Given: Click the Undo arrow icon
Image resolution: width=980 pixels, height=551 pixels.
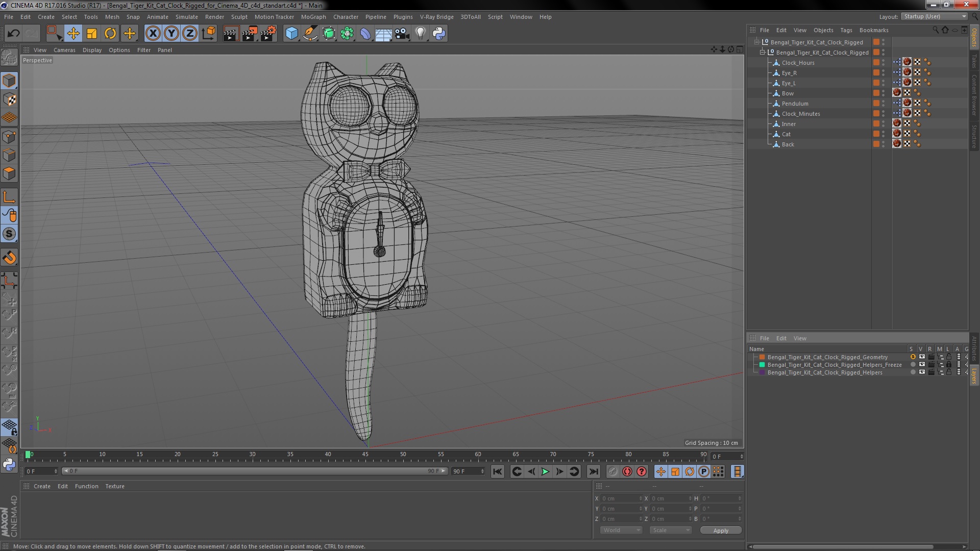Looking at the screenshot, I should pos(13,34).
